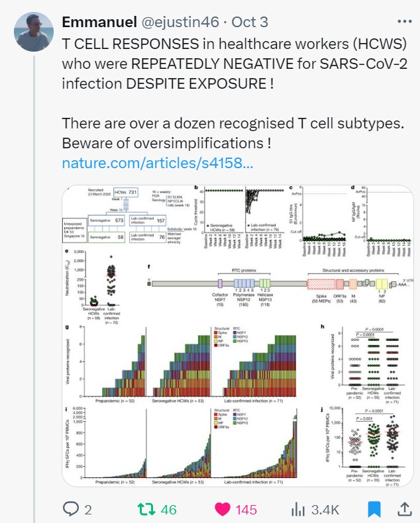Click the retweet arrows icon

(x=142, y=509)
